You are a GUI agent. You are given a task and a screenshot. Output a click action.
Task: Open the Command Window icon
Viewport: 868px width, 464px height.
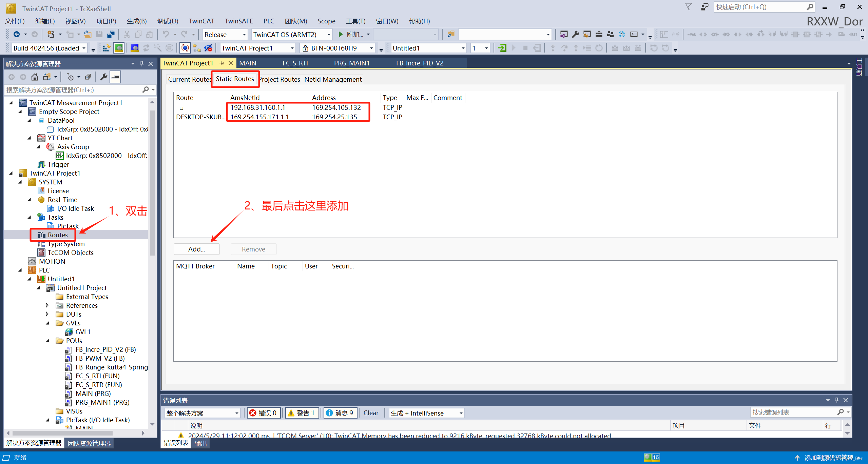(x=634, y=34)
